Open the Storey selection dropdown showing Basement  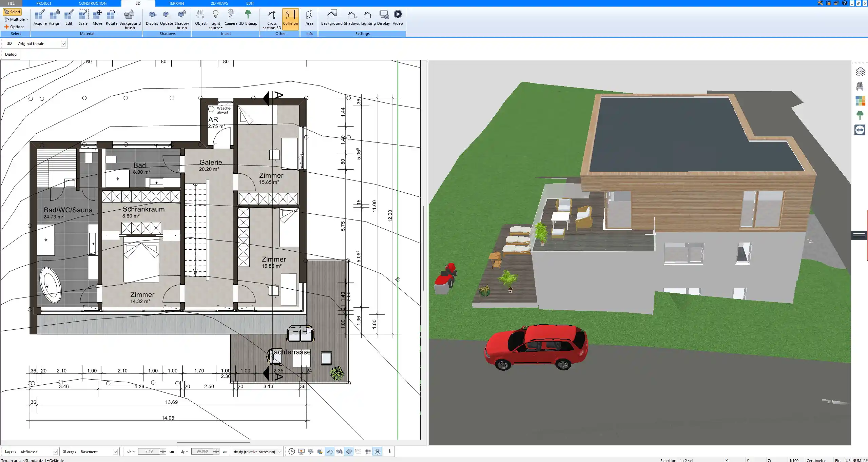point(115,451)
